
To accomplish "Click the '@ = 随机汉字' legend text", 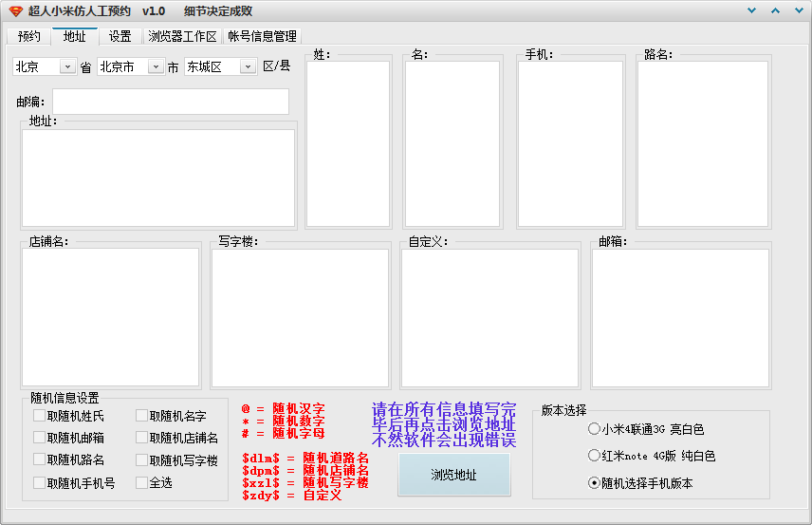I will [x=283, y=408].
